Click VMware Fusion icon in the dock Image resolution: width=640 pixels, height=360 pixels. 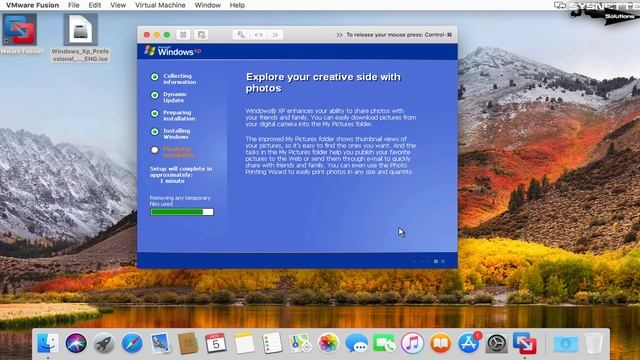[525, 343]
